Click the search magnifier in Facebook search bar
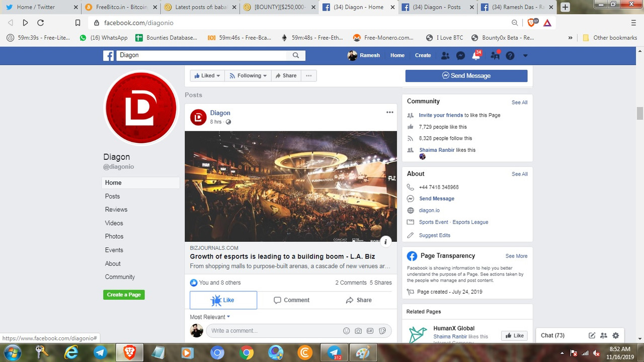644x362 pixels. click(x=296, y=55)
